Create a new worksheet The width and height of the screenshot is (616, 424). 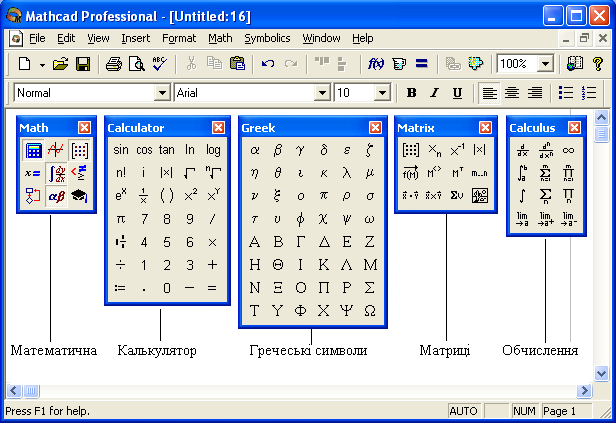click(24, 64)
